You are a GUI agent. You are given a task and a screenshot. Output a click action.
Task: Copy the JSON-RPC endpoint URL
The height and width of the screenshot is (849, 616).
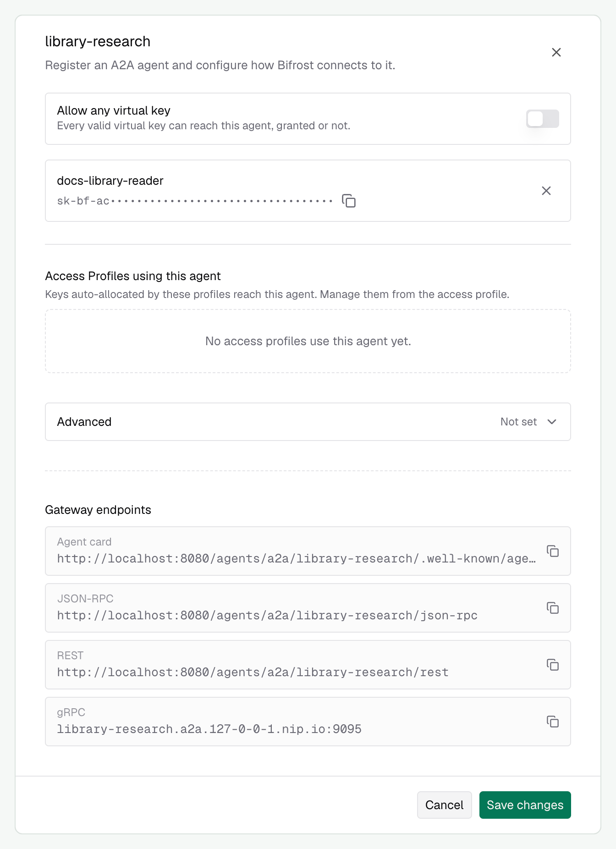click(x=553, y=608)
